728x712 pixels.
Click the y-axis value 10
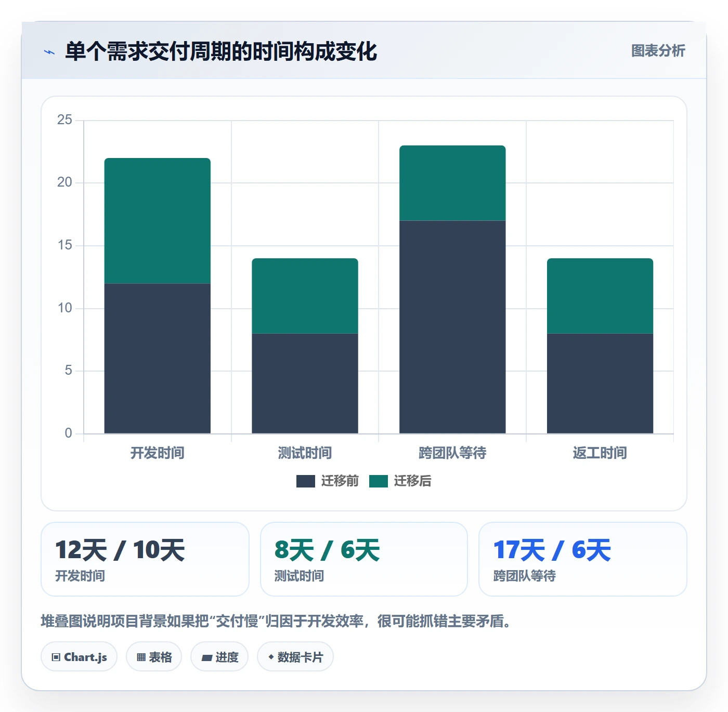point(64,308)
